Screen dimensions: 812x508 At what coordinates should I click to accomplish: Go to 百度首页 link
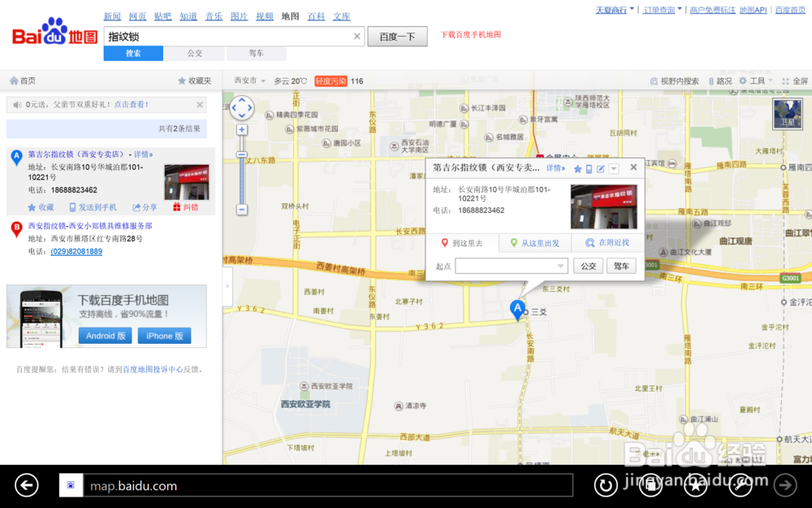790,10
